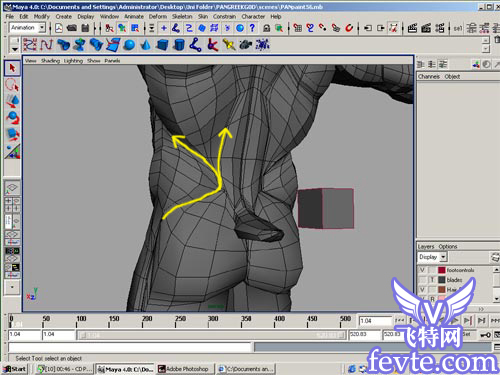500x375 pixels.
Task: Select the Single Perspective layout in toolbox
Action: (x=12, y=188)
